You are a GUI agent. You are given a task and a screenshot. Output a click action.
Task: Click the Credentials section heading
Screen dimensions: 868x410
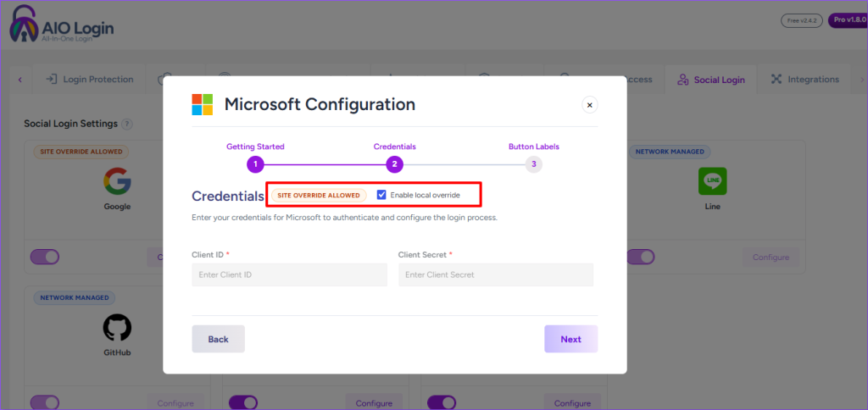click(x=228, y=196)
